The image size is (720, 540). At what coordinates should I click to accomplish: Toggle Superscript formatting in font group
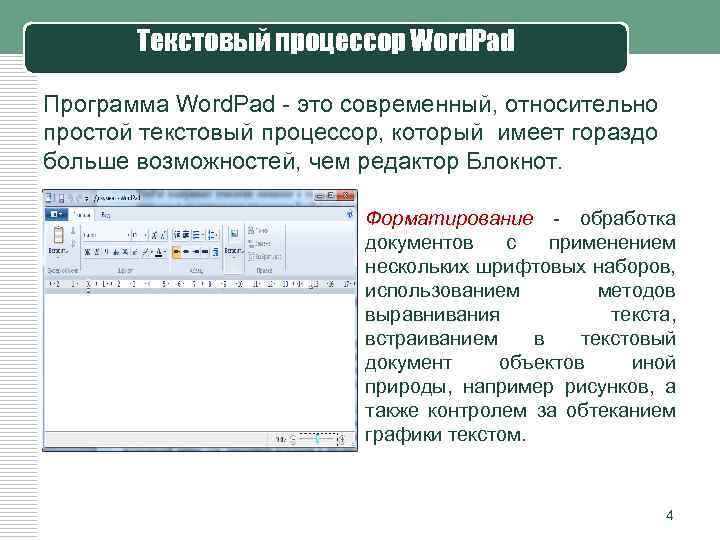pos(135,252)
